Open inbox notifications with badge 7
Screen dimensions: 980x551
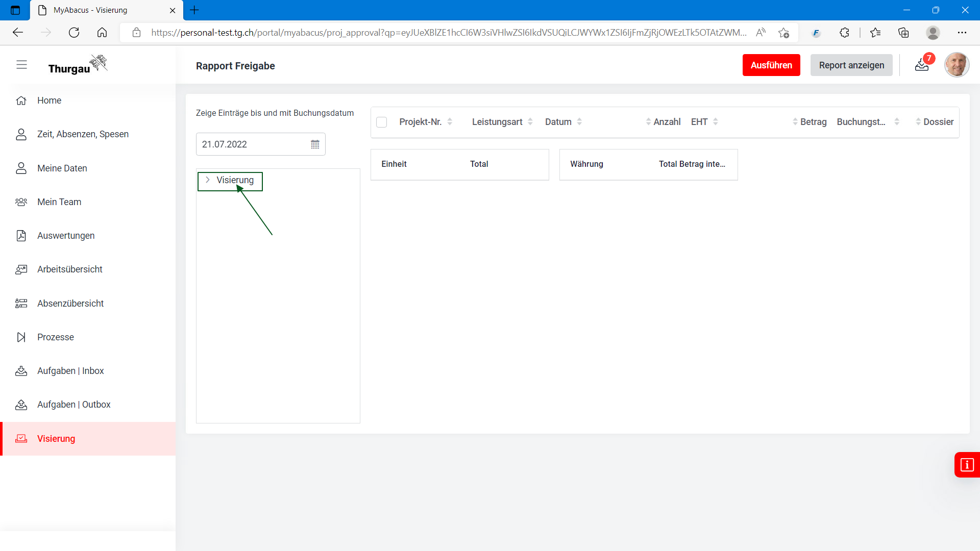[x=922, y=65]
